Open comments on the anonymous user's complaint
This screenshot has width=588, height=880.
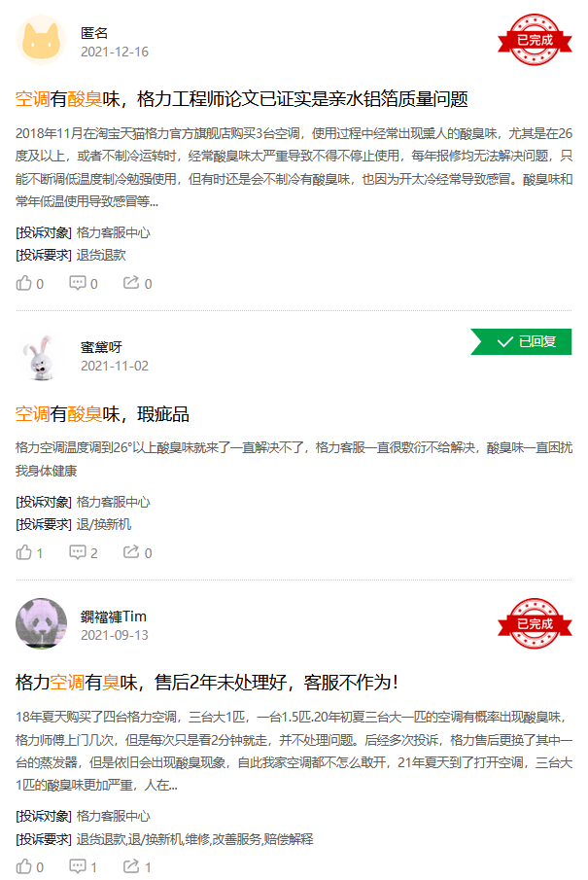tap(83, 283)
